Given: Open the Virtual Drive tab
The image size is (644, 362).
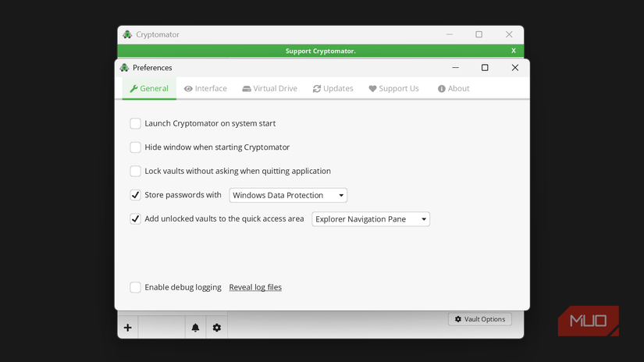Looking at the screenshot, I should coord(270,88).
